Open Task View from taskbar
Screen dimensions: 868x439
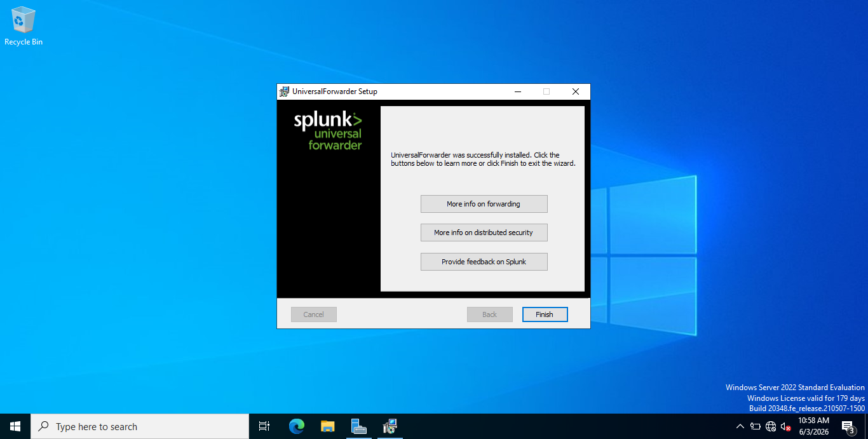pos(264,426)
